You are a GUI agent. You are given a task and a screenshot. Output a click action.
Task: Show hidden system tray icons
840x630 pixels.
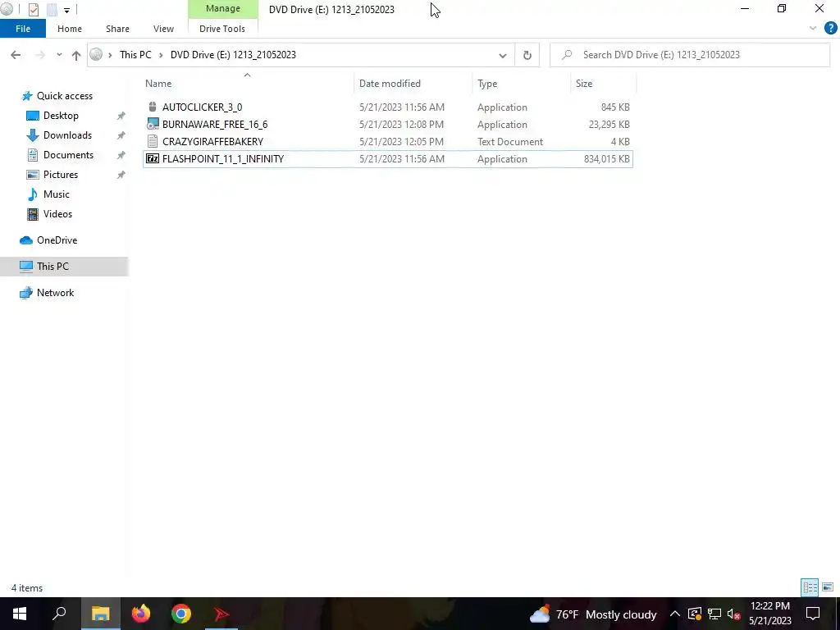(675, 614)
